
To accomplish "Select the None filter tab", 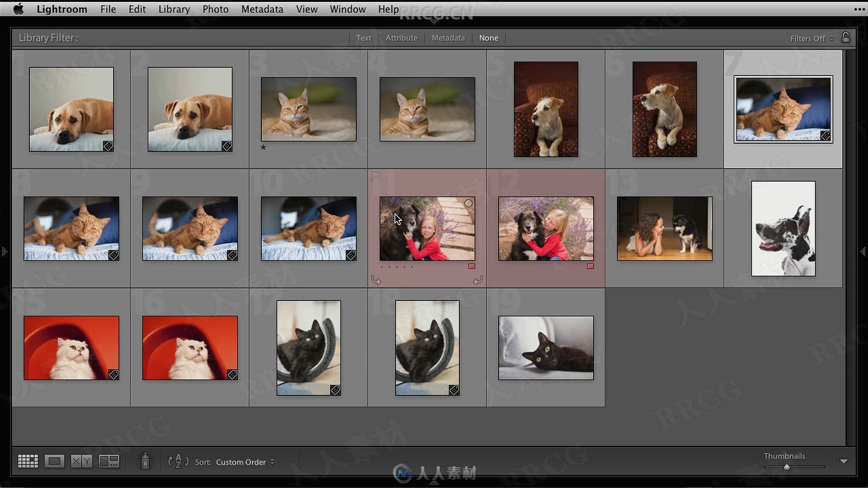I will click(489, 38).
